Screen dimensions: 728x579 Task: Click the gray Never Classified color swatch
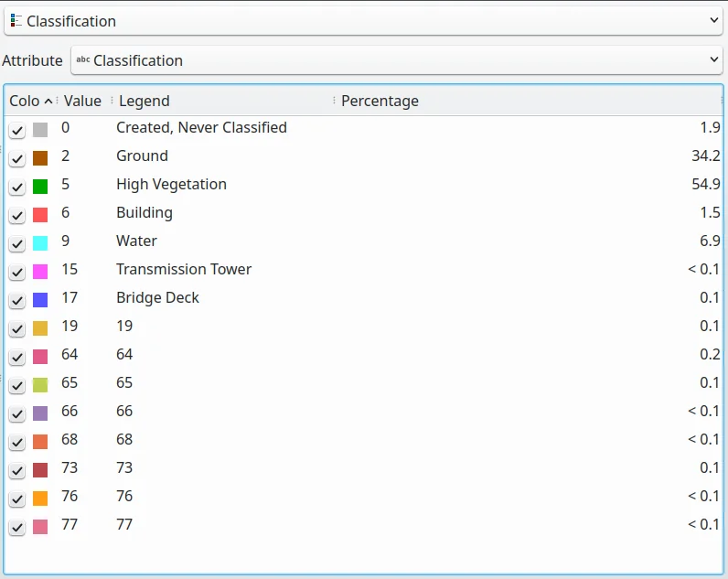click(40, 130)
